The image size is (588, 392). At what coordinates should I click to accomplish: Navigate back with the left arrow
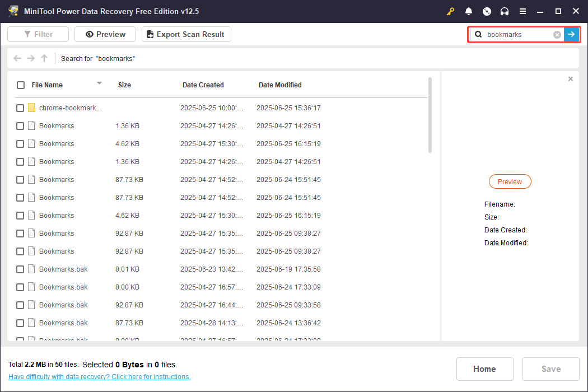[17, 58]
